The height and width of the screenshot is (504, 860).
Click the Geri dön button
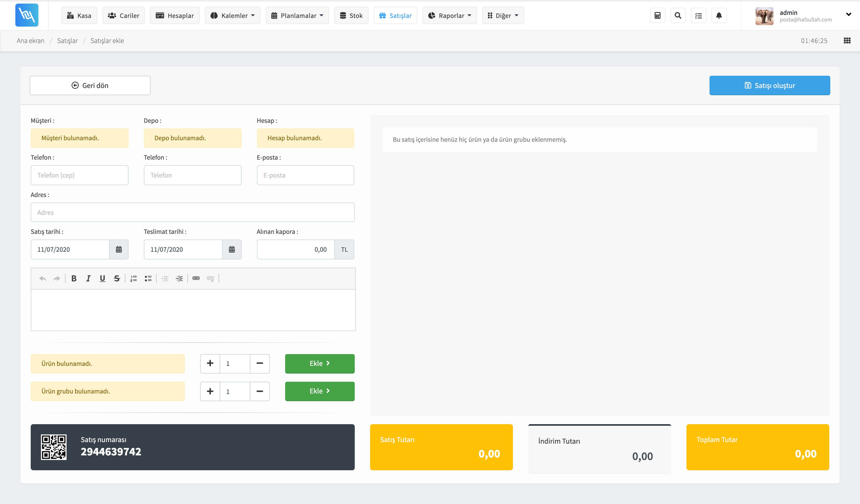pos(90,85)
